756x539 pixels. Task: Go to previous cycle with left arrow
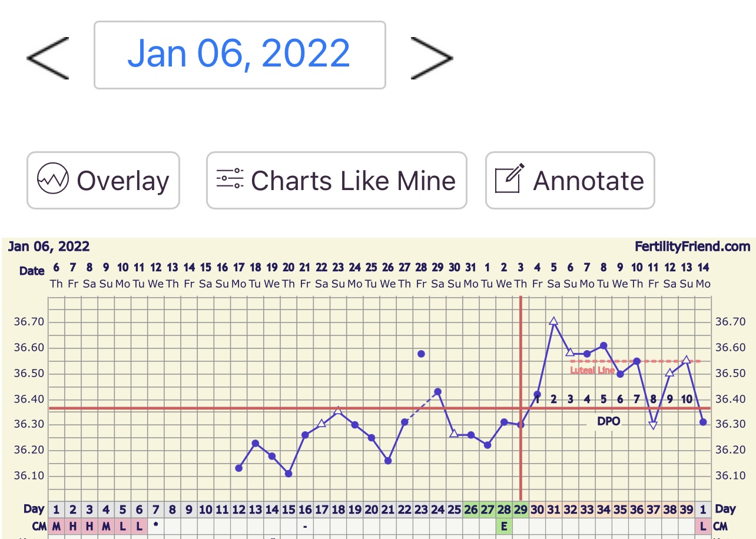(x=48, y=58)
